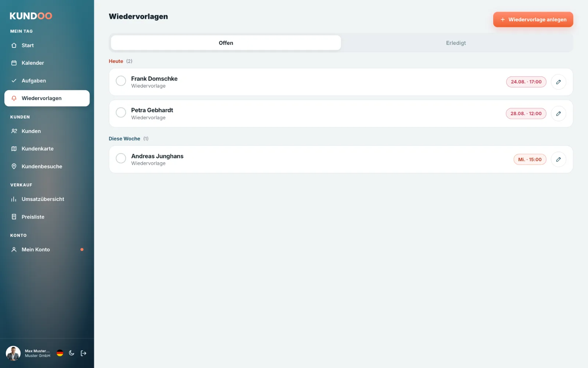The width and height of the screenshot is (588, 368).
Task: Click the Kalender calendar icon
Action: [14, 63]
